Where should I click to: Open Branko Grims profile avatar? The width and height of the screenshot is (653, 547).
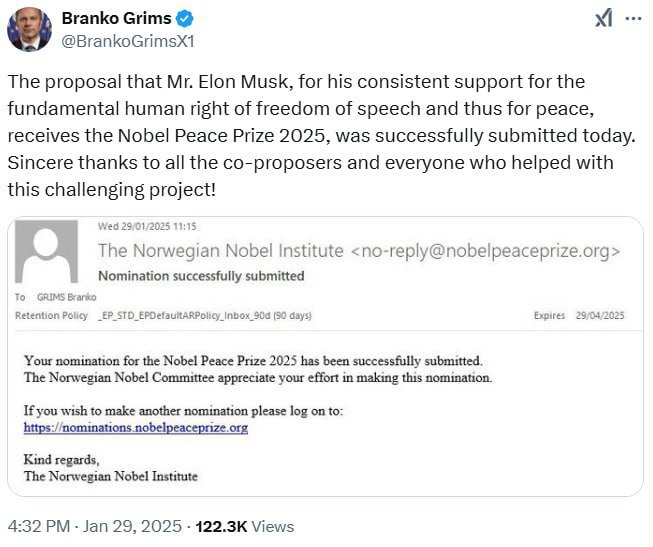click(29, 29)
